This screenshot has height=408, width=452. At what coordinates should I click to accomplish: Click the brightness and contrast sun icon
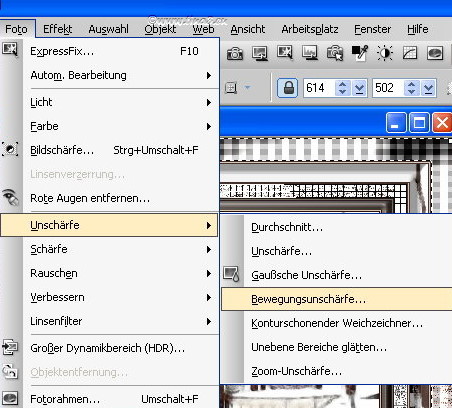click(385, 53)
